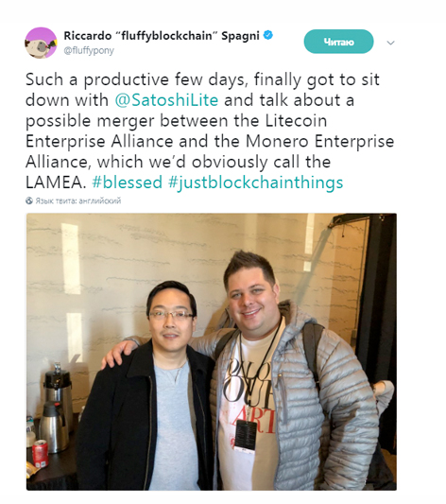Viewport: 446px width, 504px height.
Task: Click the red soda can in photo
Action: coord(40,453)
